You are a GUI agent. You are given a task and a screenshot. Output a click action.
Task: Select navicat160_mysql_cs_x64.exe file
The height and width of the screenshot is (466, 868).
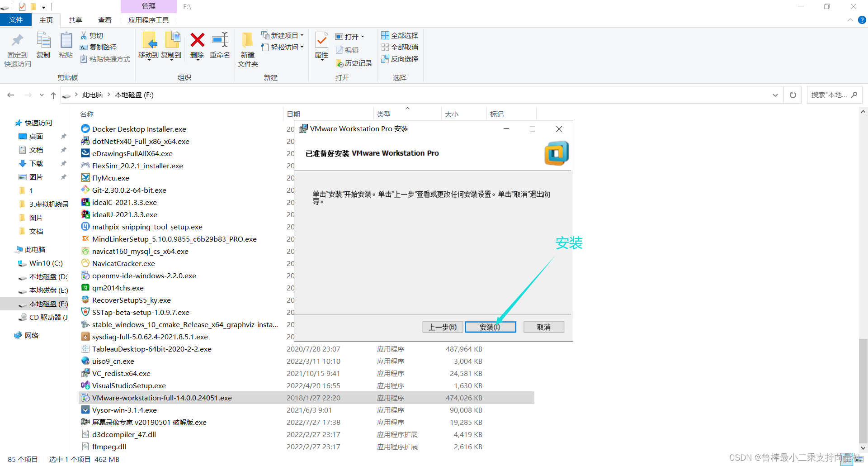(x=140, y=252)
